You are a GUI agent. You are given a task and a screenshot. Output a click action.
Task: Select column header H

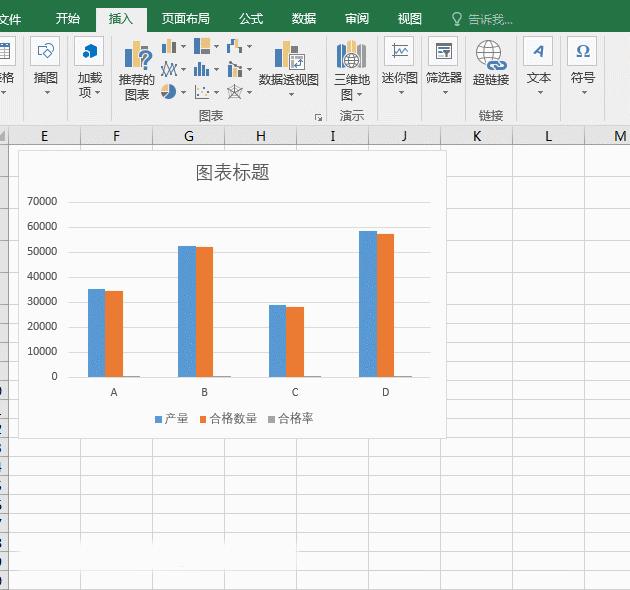point(261,136)
